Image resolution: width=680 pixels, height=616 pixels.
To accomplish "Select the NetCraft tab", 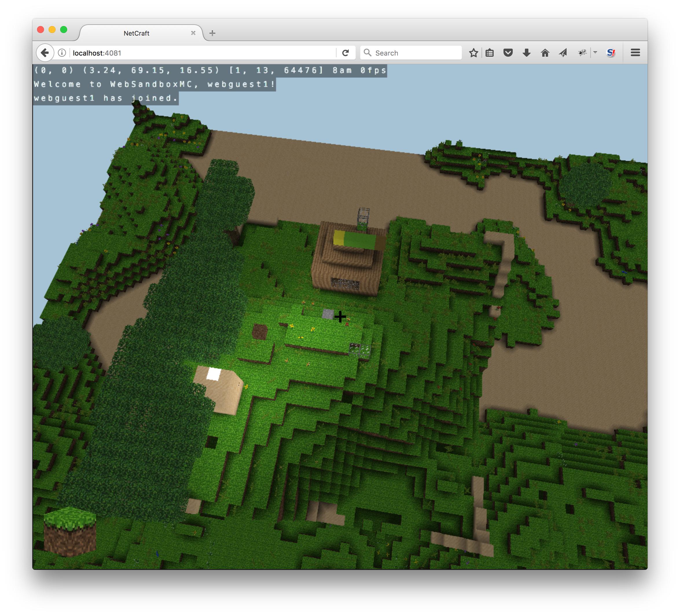I will (136, 33).
